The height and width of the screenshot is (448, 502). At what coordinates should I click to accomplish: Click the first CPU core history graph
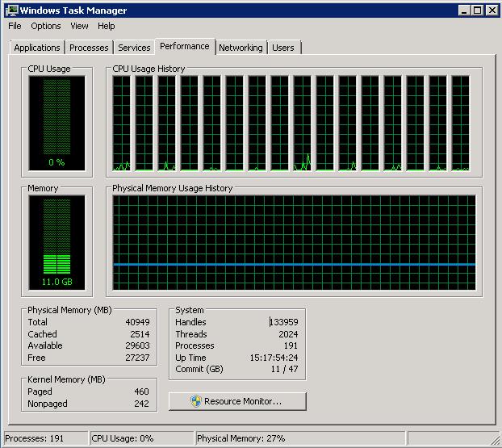coord(122,124)
